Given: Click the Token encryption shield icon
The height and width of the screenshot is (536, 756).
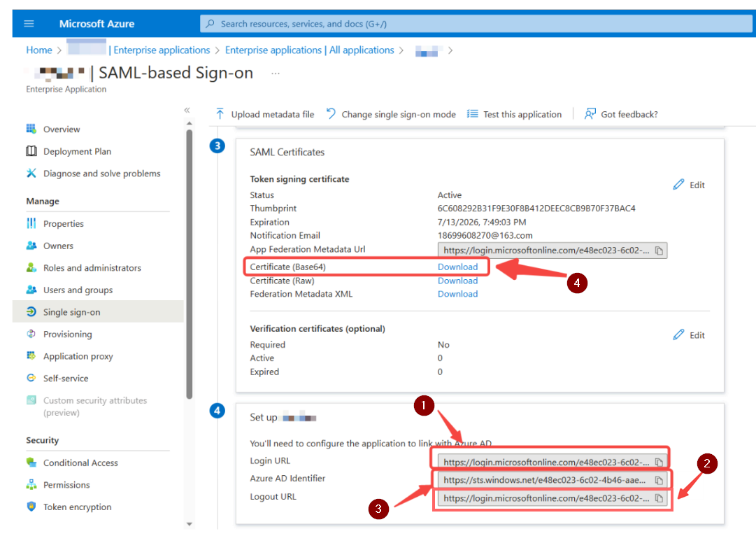Looking at the screenshot, I should tap(31, 507).
